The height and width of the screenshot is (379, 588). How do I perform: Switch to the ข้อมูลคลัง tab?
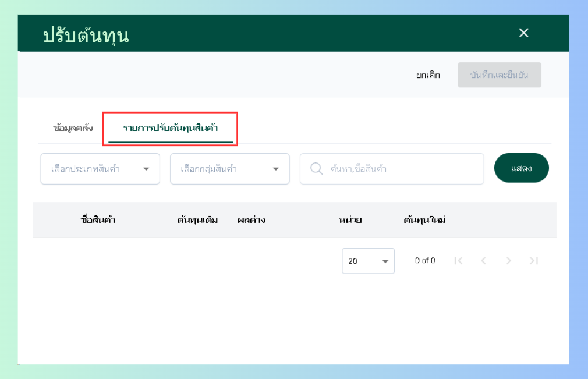(x=73, y=128)
